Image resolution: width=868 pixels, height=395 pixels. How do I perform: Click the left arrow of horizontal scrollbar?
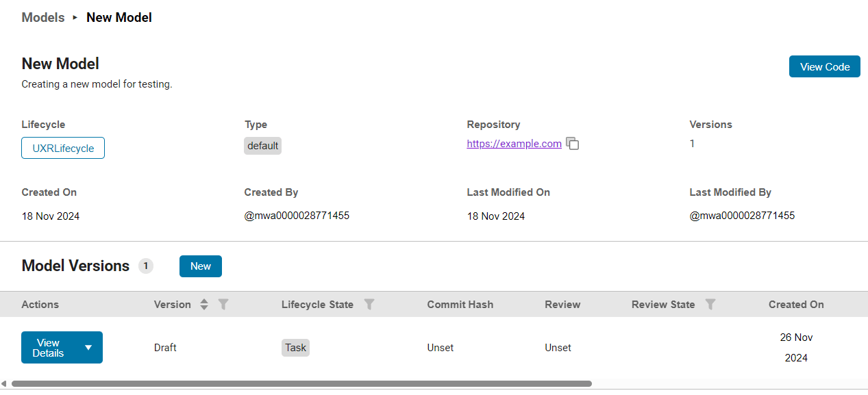click(x=4, y=384)
